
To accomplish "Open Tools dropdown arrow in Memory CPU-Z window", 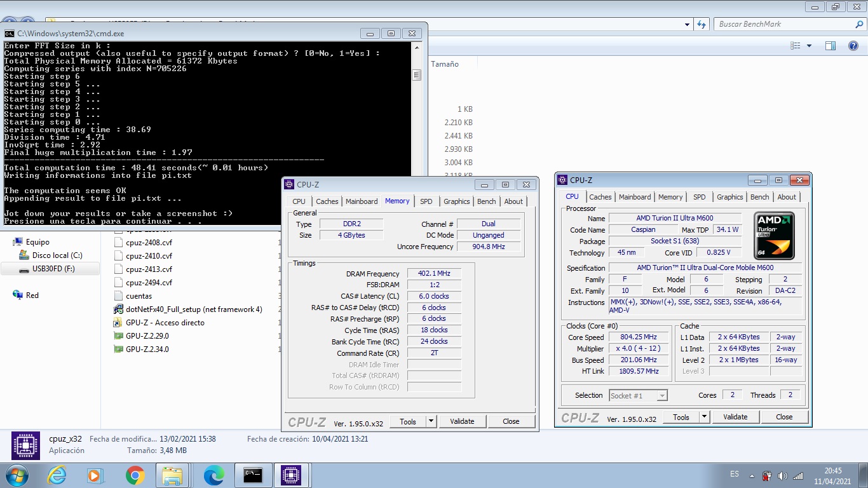I will pyautogui.click(x=431, y=421).
